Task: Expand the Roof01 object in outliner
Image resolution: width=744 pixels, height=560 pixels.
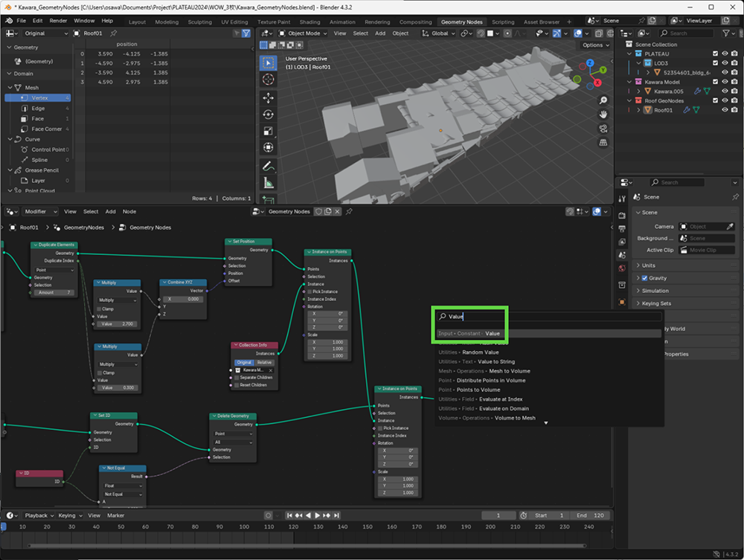Action: tap(637, 110)
